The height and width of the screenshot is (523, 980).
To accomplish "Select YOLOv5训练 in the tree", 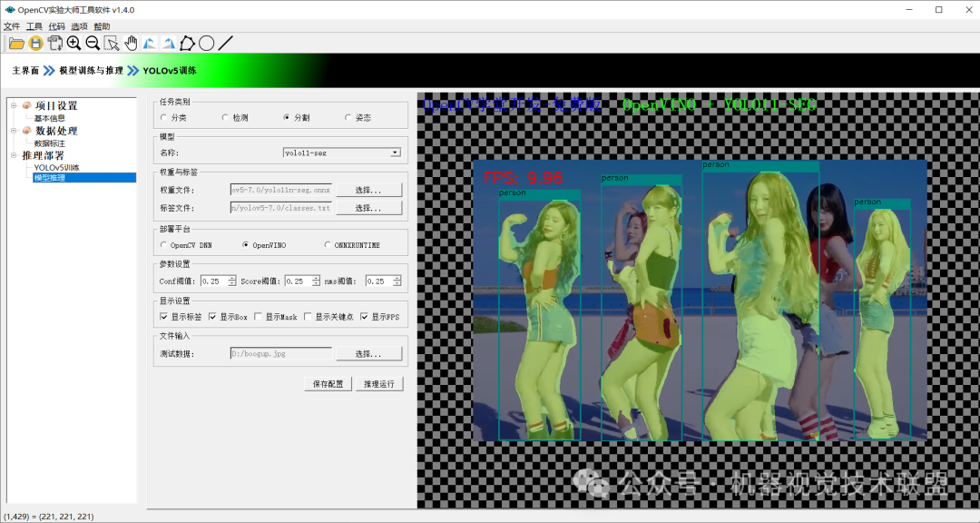I will [57, 168].
